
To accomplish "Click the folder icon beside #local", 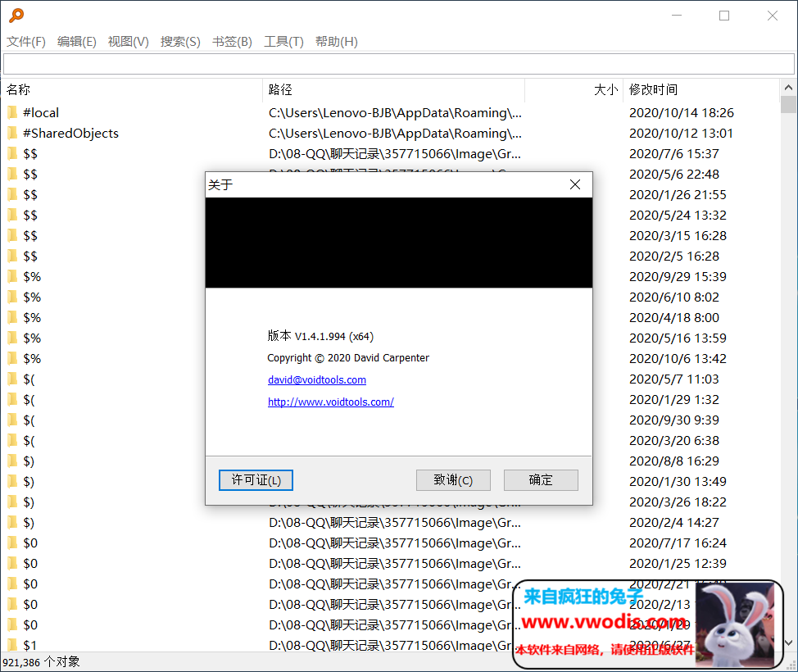I will point(11,112).
